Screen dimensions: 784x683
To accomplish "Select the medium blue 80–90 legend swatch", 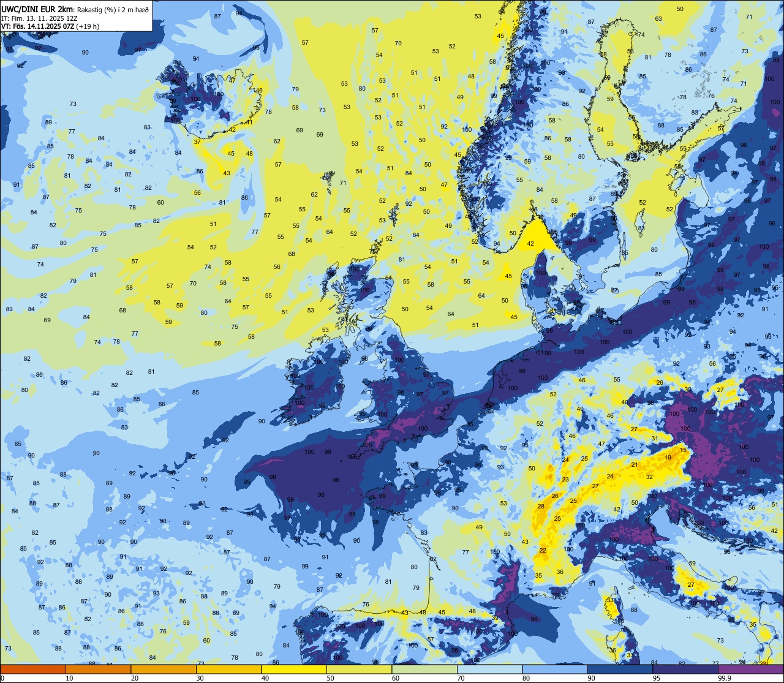I will click(555, 670).
